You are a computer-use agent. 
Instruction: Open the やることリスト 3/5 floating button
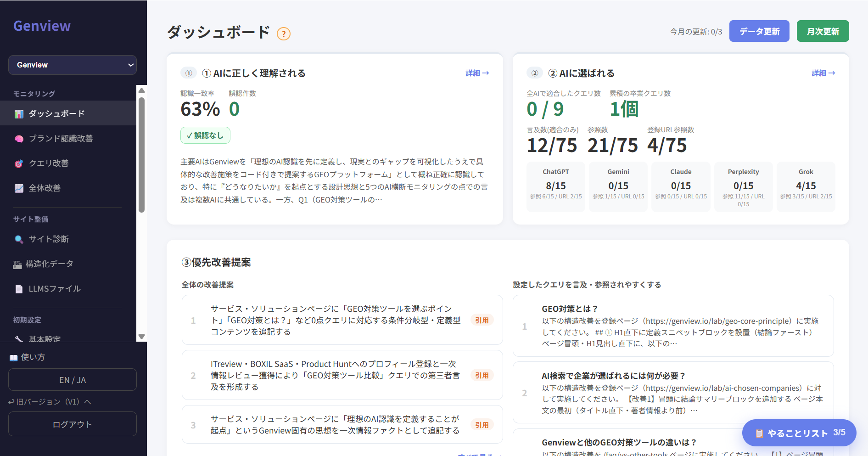[799, 433]
